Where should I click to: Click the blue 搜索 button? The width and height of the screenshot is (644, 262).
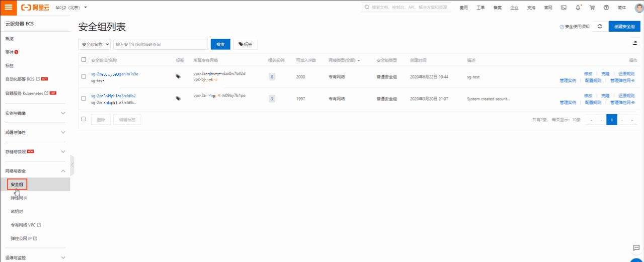(x=220, y=44)
